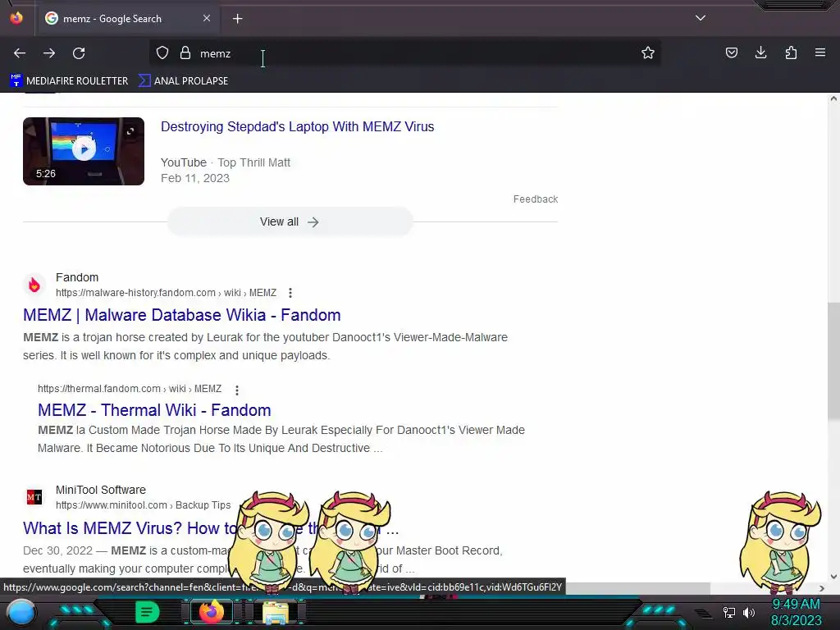The image size is (840, 630).
Task: Click the volume speaker tray icon
Action: (x=749, y=612)
